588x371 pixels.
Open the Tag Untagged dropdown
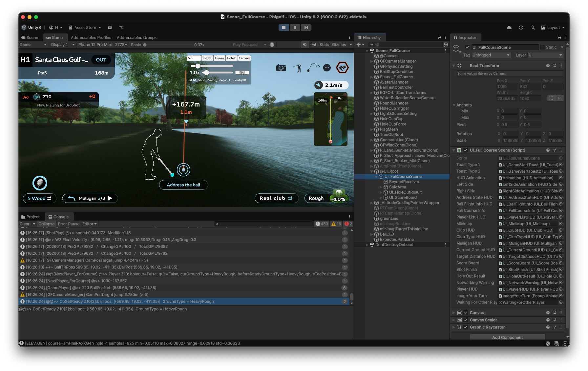[x=491, y=55]
